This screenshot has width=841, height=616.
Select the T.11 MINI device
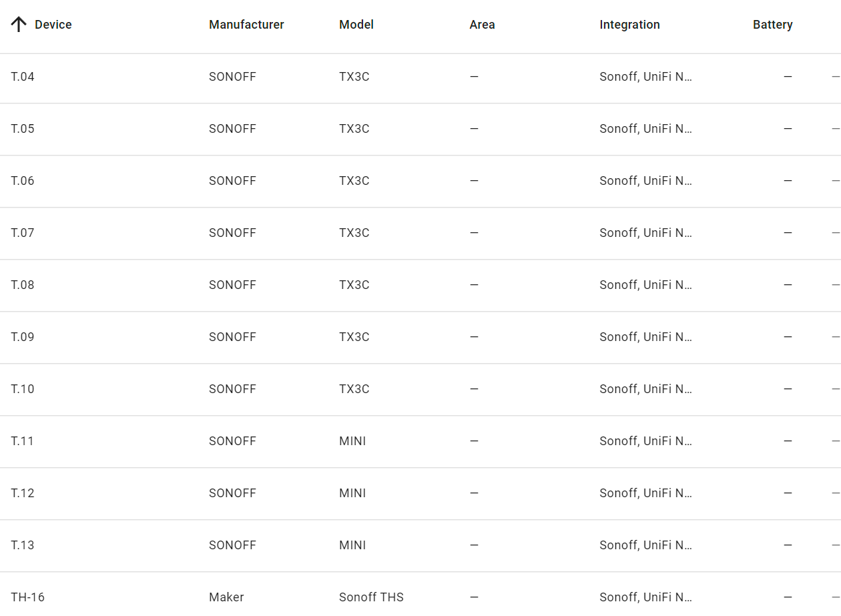[23, 441]
